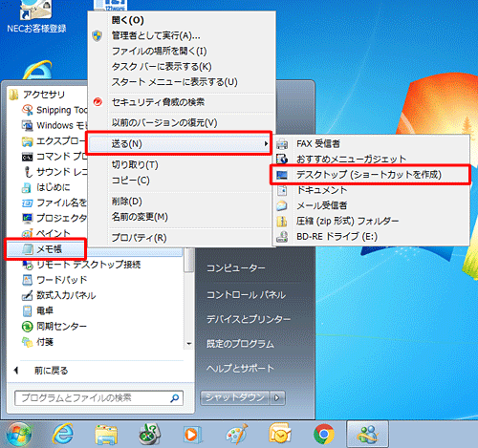Click the BD-RE drive icon
478x448 pixels.
point(282,237)
